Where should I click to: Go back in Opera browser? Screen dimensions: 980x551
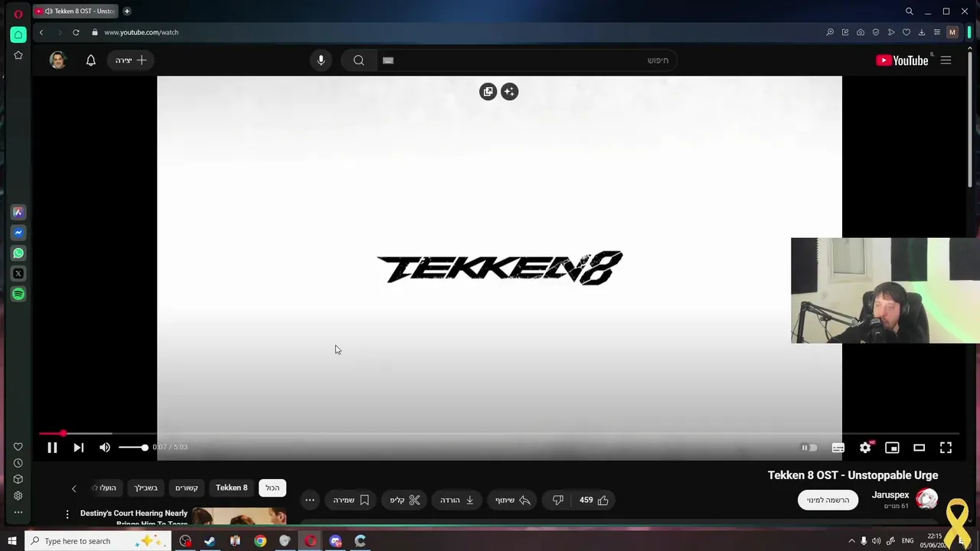[x=41, y=32]
